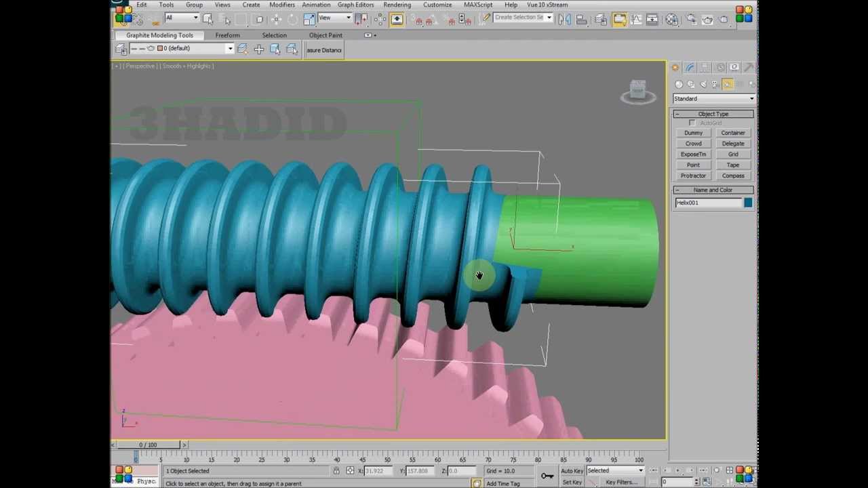Select the Geometry category icon

tap(679, 84)
